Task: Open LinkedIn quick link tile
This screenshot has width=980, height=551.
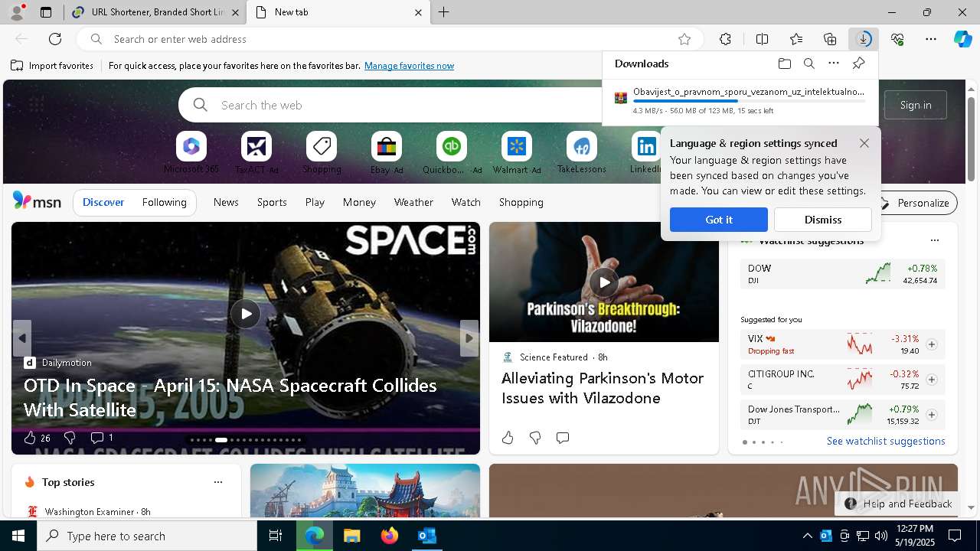Action: tap(647, 153)
